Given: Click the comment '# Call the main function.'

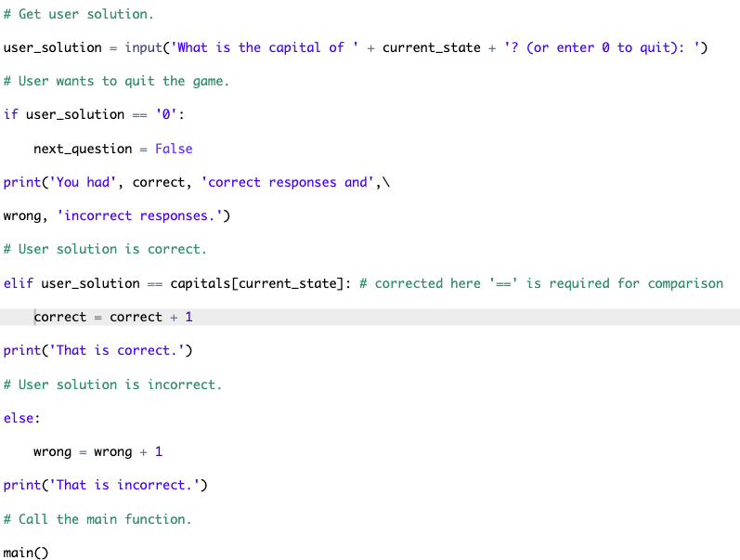Looking at the screenshot, I should click(x=97, y=519).
